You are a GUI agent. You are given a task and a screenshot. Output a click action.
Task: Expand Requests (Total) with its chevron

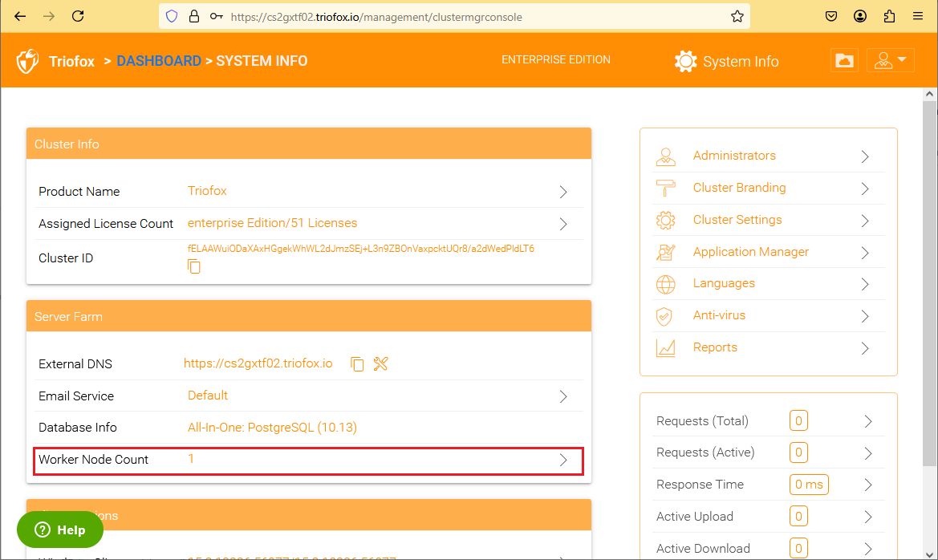[x=868, y=421]
